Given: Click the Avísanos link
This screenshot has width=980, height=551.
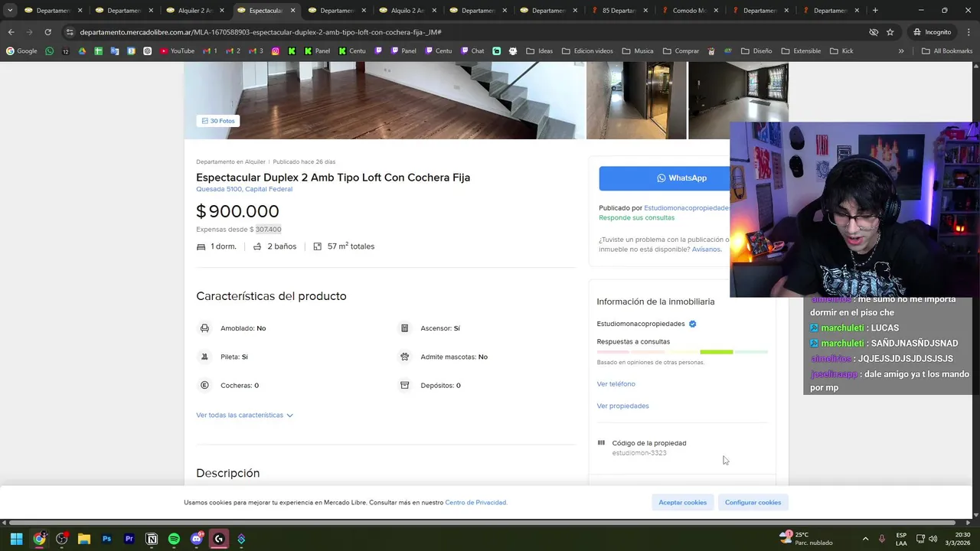Looking at the screenshot, I should [706, 249].
